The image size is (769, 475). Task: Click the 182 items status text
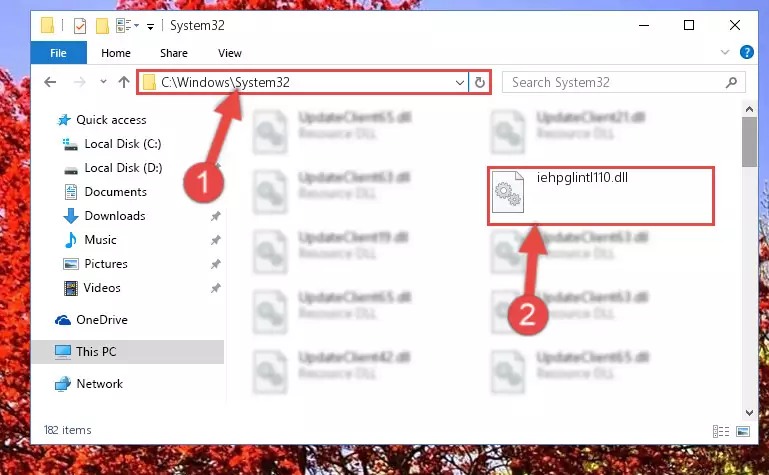click(x=68, y=430)
